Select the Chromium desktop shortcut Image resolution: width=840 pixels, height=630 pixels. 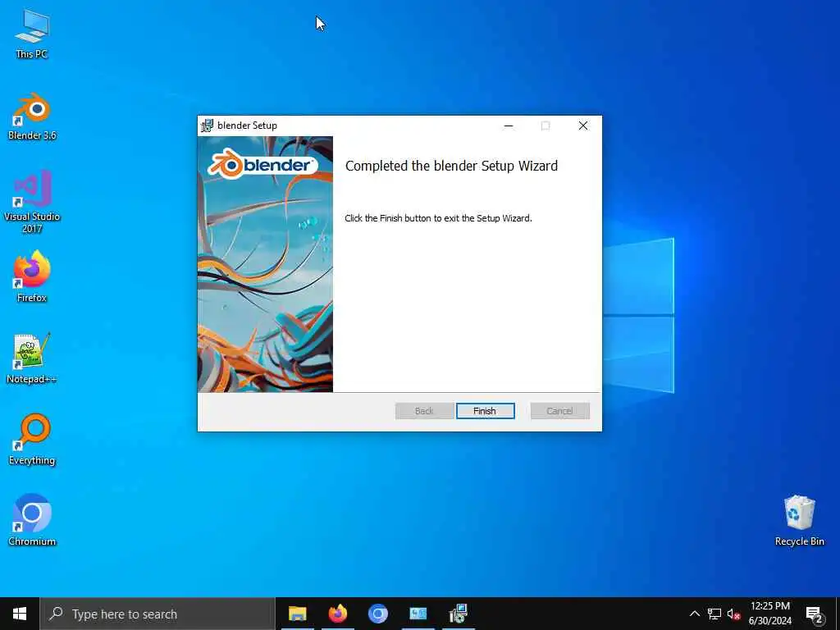coord(32,519)
